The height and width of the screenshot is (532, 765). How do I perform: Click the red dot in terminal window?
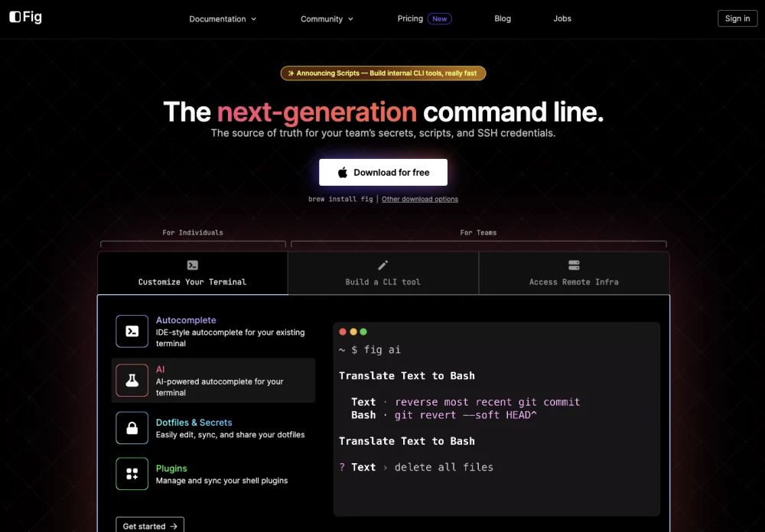[x=343, y=332]
